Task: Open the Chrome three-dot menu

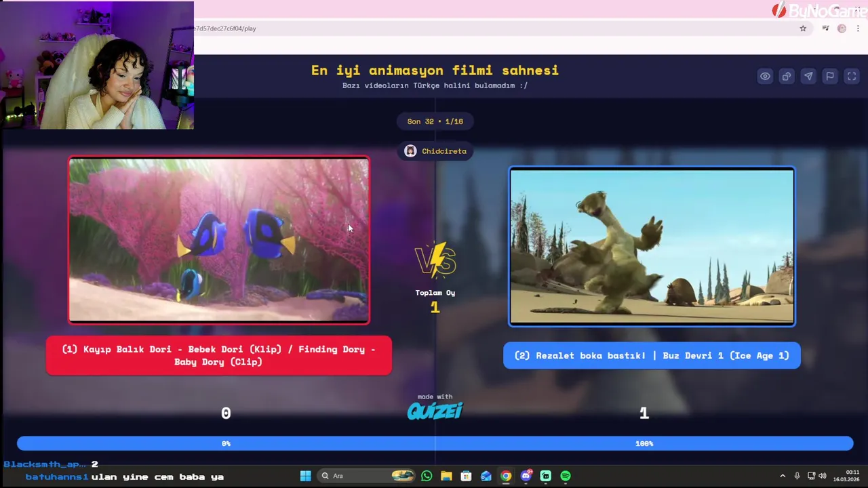Action: (x=858, y=28)
